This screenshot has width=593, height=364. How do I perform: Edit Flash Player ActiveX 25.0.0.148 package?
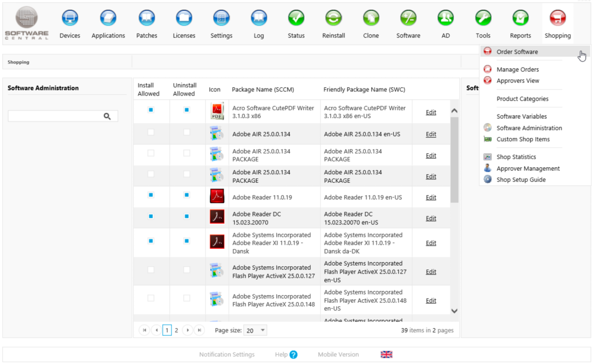[431, 300]
